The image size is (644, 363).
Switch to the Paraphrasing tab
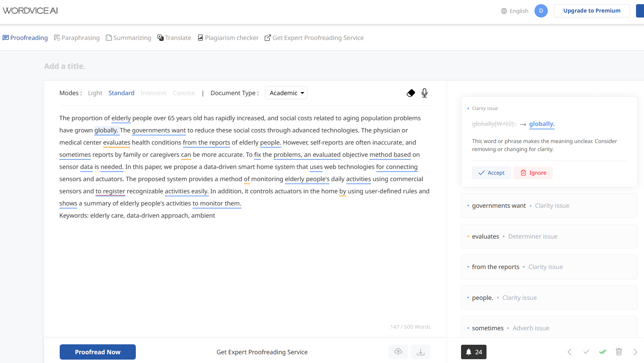[77, 38]
